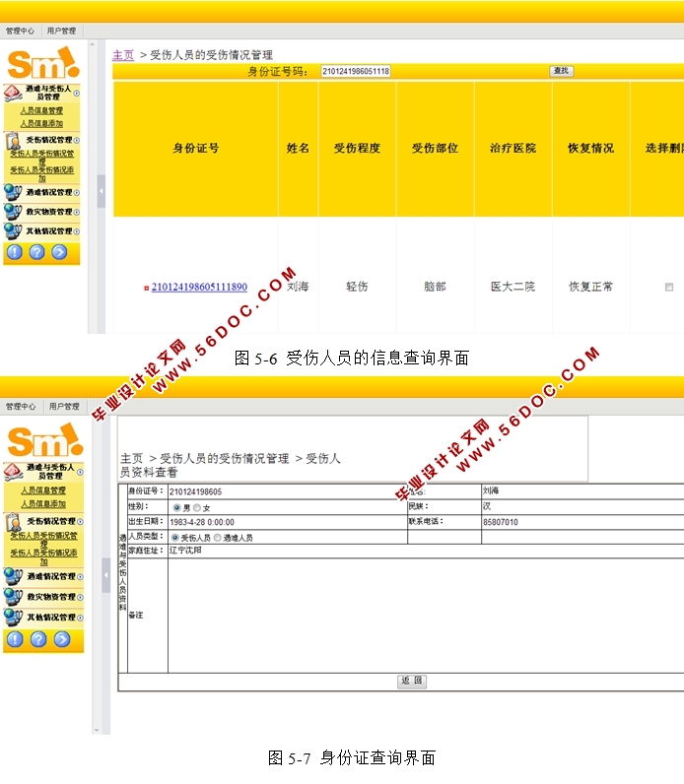The height and width of the screenshot is (784, 684).
Task: Click 其他情况管理 globe icon in Figure 5-6 sidebar
Action: pyautogui.click(x=13, y=231)
